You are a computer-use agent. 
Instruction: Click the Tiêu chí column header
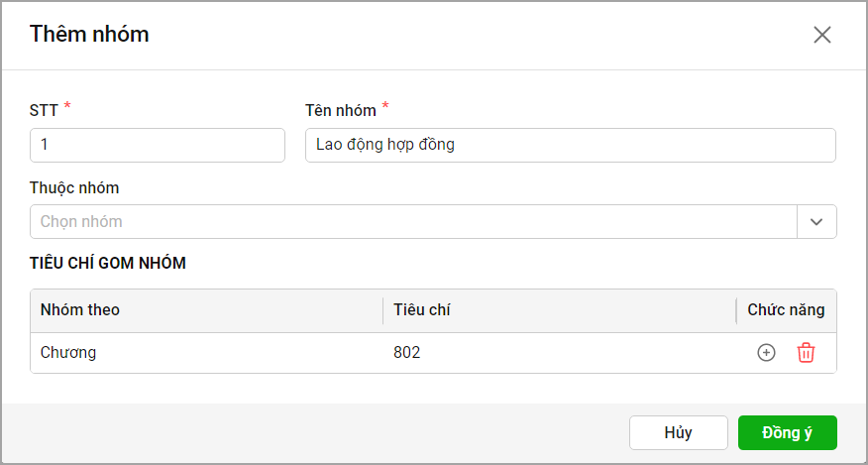pyautogui.click(x=421, y=310)
